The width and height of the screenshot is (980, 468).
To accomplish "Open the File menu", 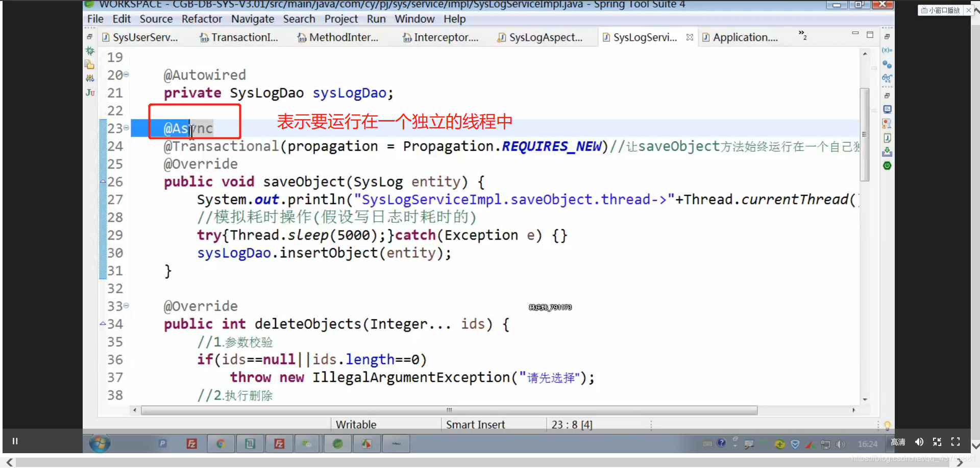I will click(x=95, y=19).
